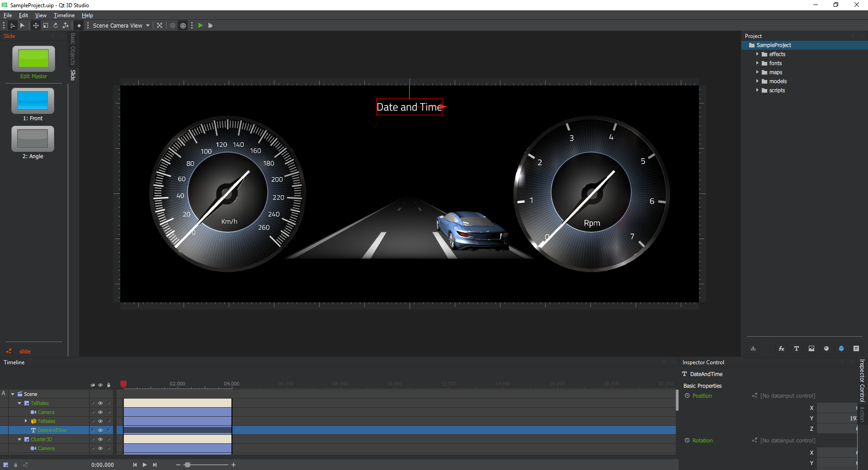Image resolution: width=868 pixels, height=470 pixels.
Task: Hide the Cluster3D layer with eye icon
Action: (x=100, y=439)
